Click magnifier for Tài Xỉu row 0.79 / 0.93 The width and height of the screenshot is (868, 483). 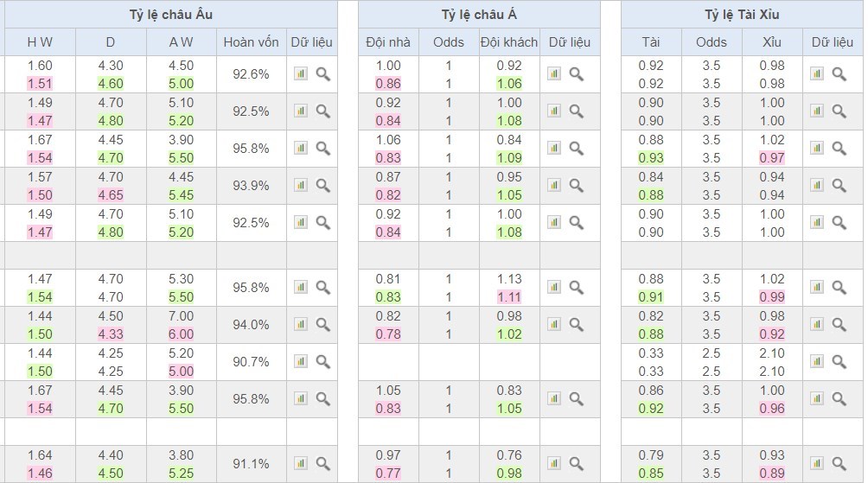pyautogui.click(x=839, y=463)
